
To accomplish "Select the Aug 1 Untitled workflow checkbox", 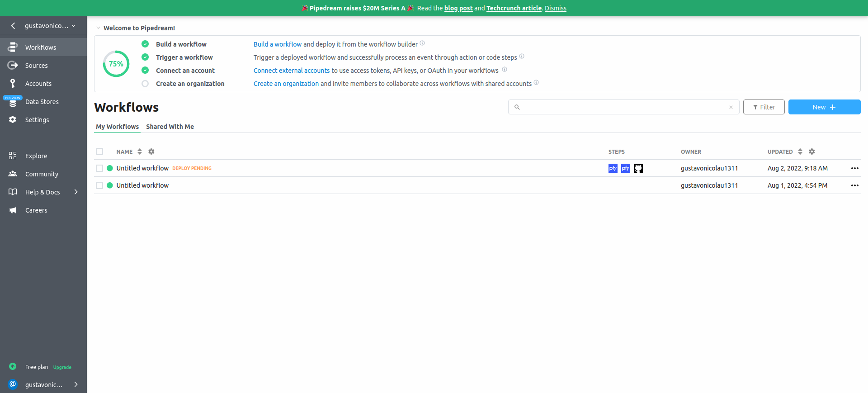I will point(99,185).
